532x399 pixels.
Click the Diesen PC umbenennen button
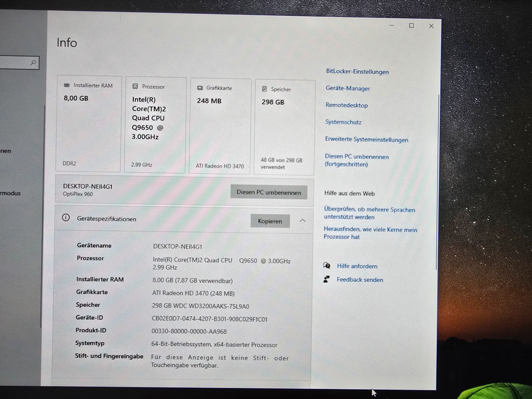pyautogui.click(x=269, y=192)
